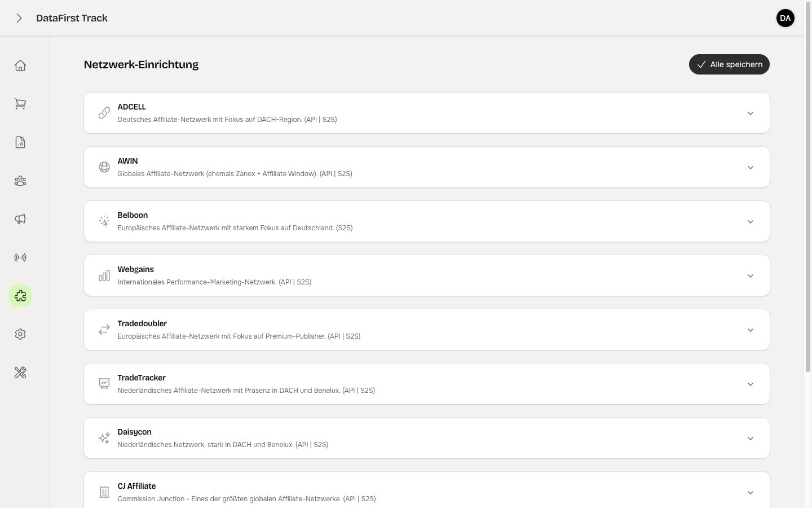
Task: Click the CJ Affiliate network name
Action: (136, 486)
